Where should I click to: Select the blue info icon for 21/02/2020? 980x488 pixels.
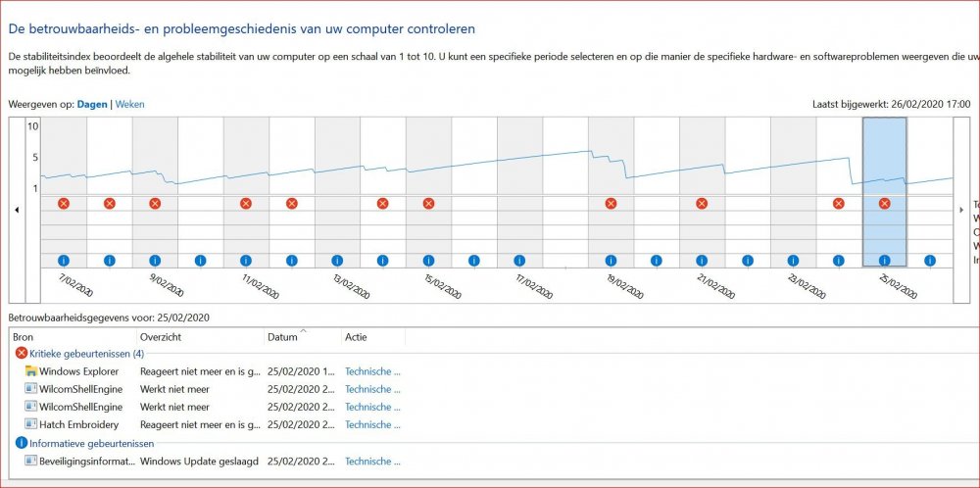pyautogui.click(x=702, y=261)
